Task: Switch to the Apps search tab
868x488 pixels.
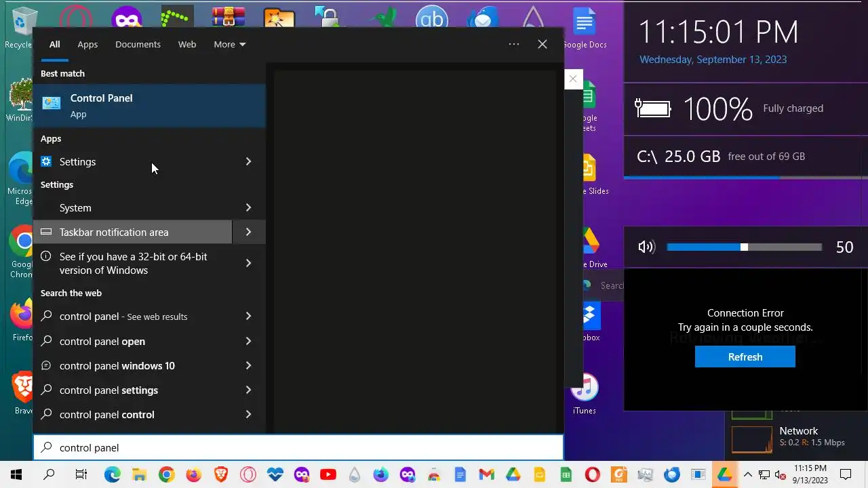Action: point(87,44)
